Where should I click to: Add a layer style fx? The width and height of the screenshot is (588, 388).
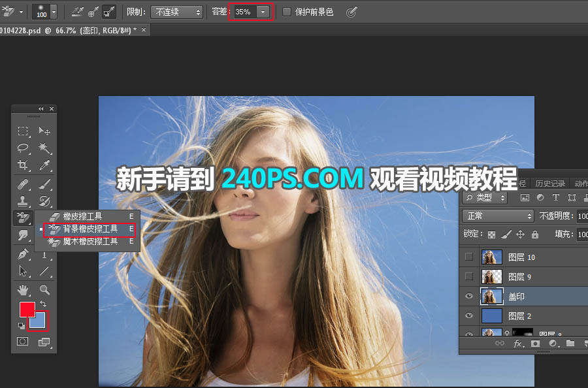[x=518, y=343]
